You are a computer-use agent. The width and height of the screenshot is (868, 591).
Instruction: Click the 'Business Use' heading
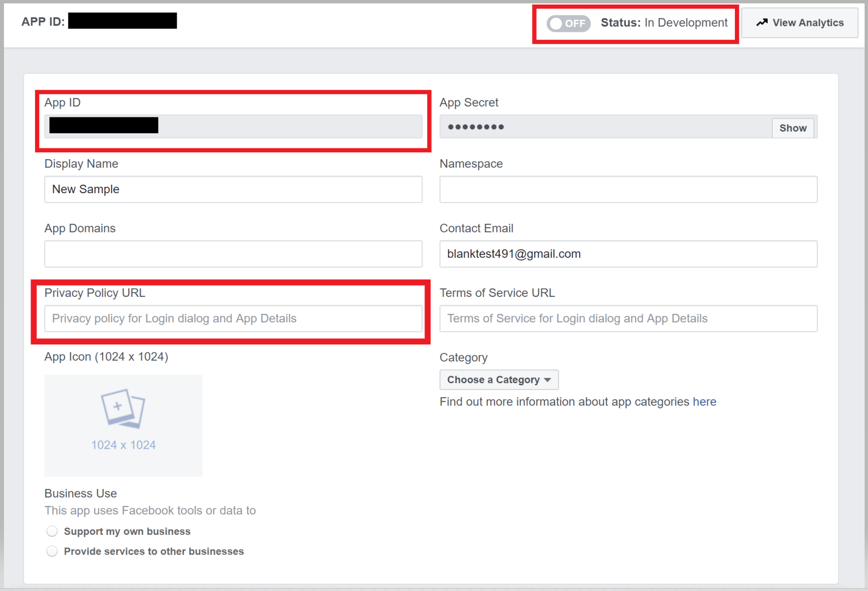(81, 494)
